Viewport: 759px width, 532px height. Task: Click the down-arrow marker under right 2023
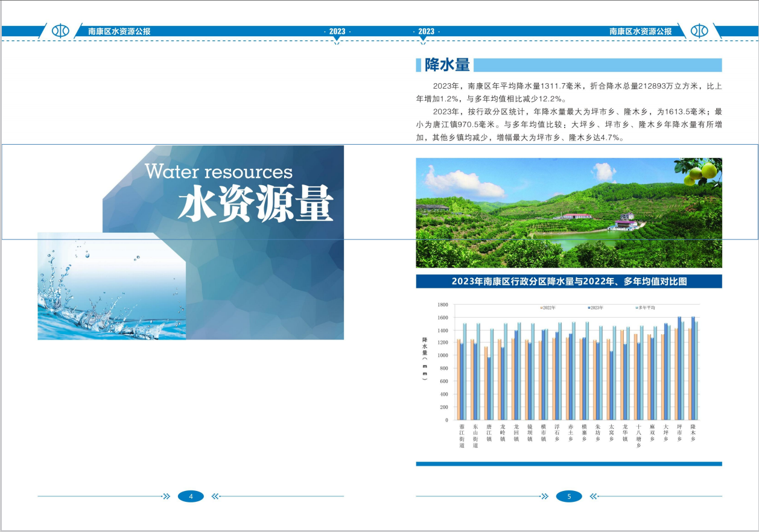[x=423, y=40]
